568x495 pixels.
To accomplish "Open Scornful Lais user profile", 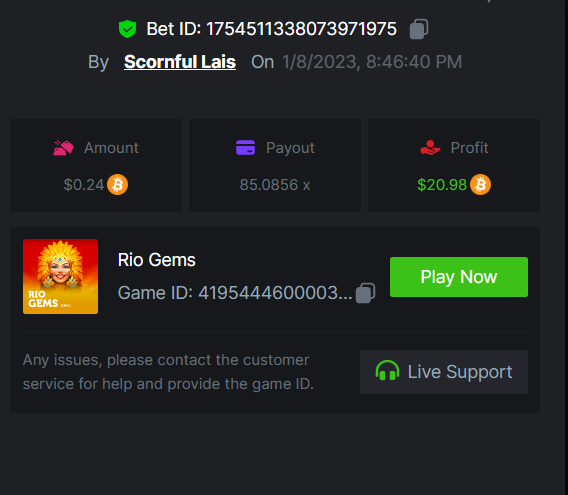I will pos(180,62).
